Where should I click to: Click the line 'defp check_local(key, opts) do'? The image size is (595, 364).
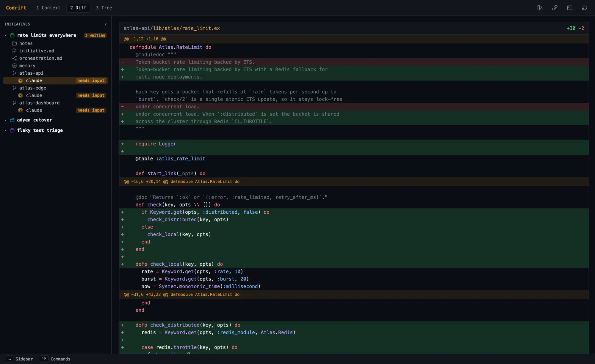pyautogui.click(x=354, y=264)
